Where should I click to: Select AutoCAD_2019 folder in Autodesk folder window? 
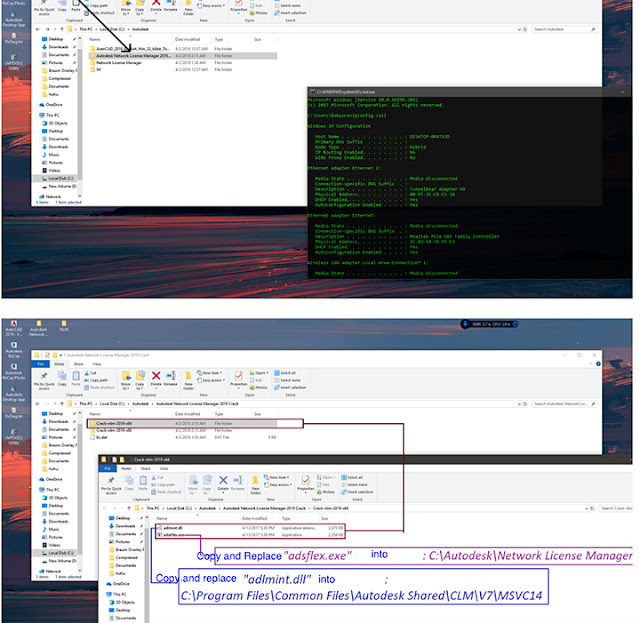coord(182,49)
